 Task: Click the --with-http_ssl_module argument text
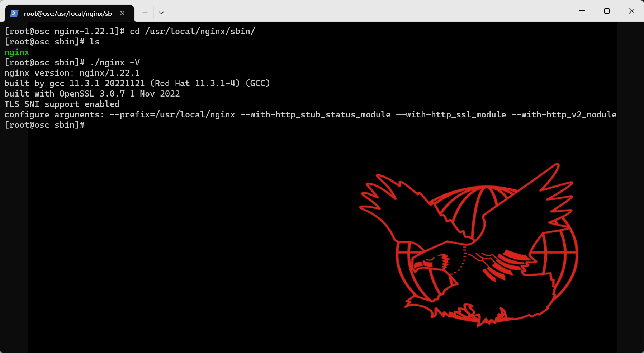(x=451, y=114)
